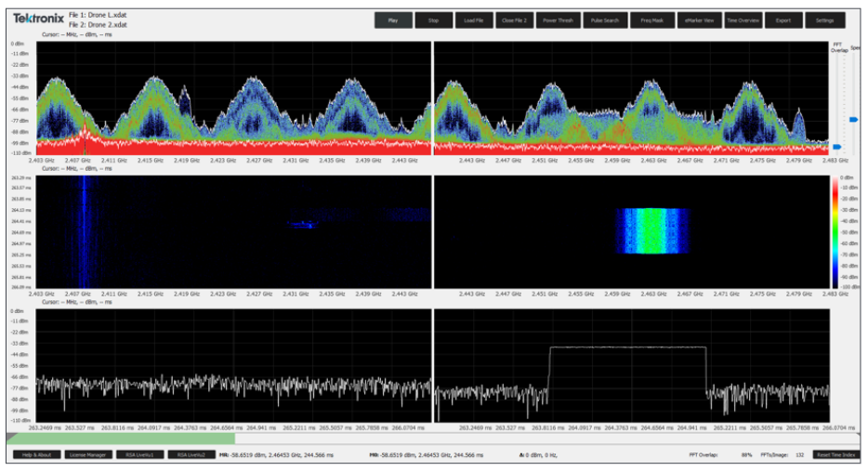The width and height of the screenshot is (868, 471).
Task: Close File 2 from the toolbar
Action: coord(514,20)
